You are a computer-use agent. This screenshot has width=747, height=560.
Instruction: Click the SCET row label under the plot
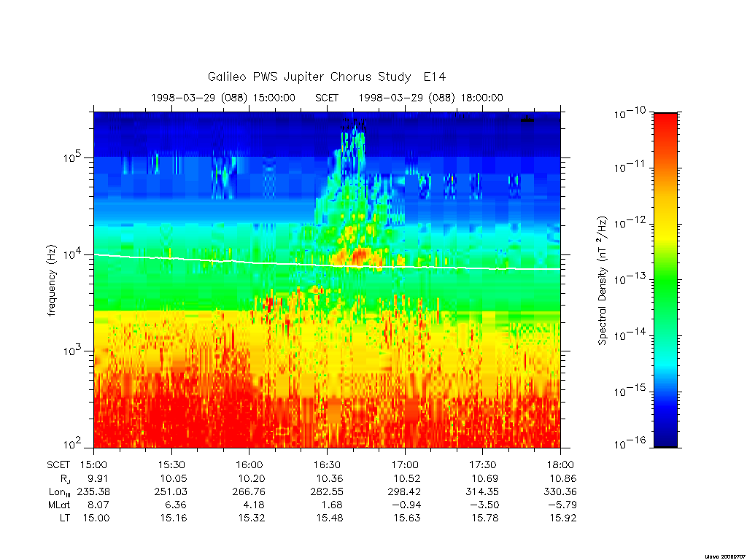[x=58, y=464]
